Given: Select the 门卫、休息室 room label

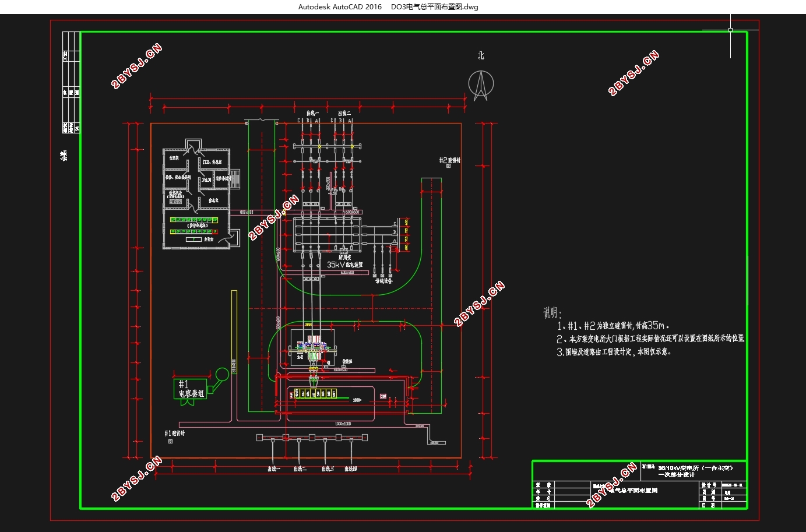Looking at the screenshot, I should click(x=212, y=162).
